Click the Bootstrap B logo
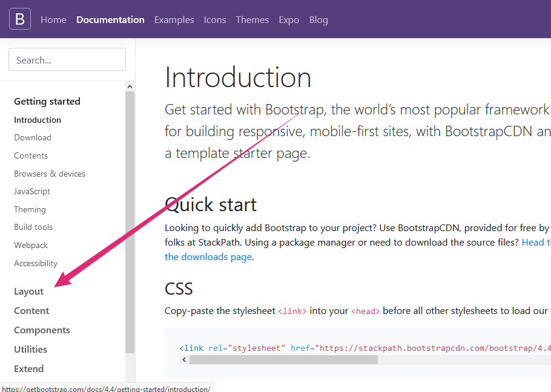Image resolution: width=551 pixels, height=392 pixels. coord(20,19)
